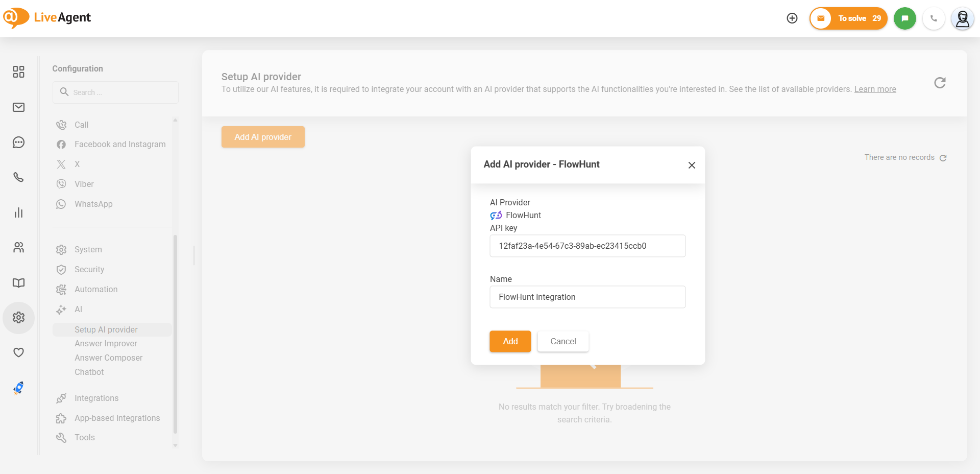Click into the API key field

click(587, 246)
